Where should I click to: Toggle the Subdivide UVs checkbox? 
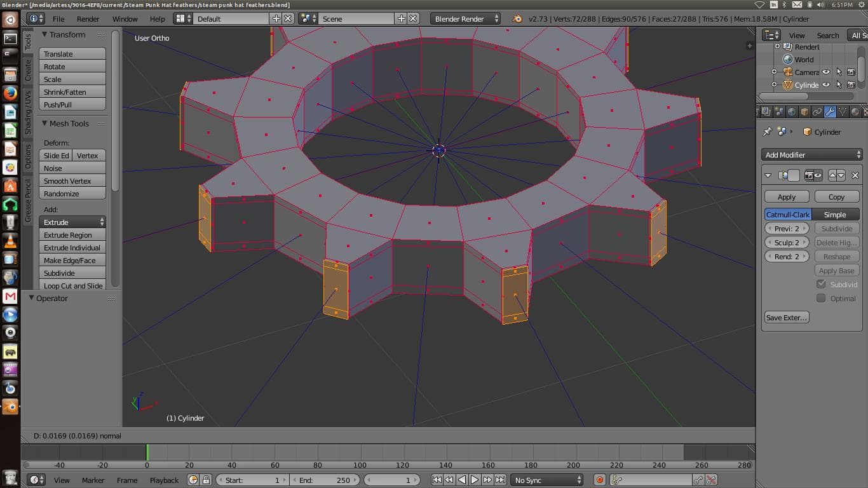click(821, 284)
